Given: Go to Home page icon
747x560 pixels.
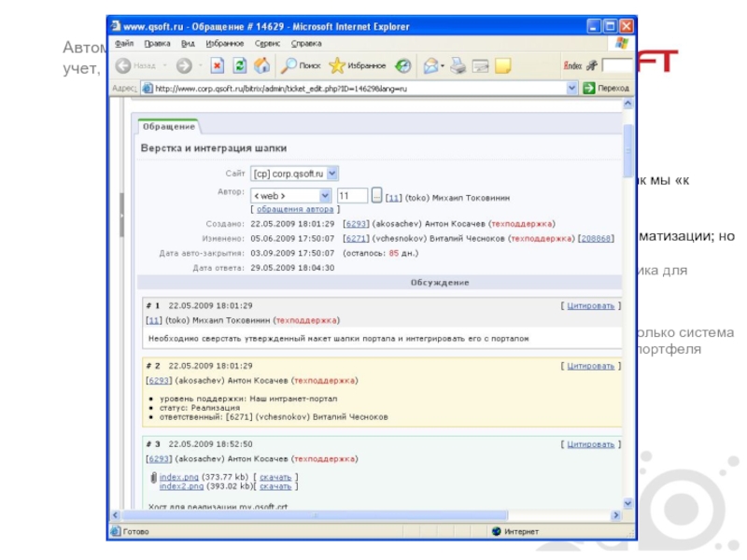Looking at the screenshot, I should point(261,65).
